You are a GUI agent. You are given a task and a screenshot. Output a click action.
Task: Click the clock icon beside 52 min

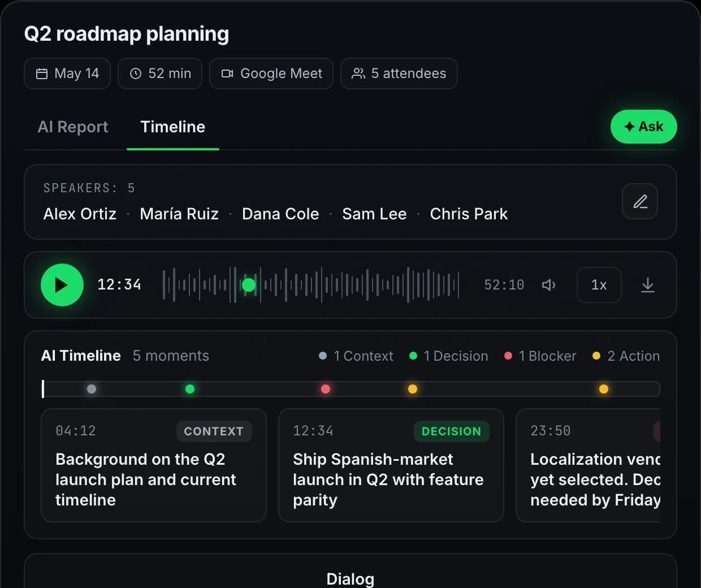click(x=136, y=73)
